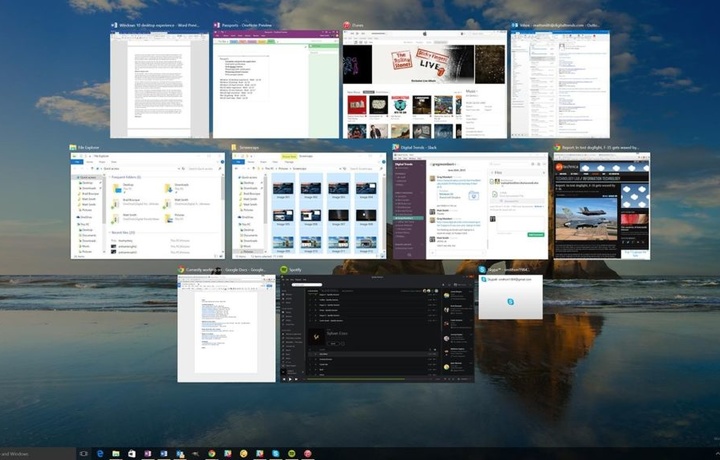Click the OneNote icon beside the Passports title

click(217, 25)
